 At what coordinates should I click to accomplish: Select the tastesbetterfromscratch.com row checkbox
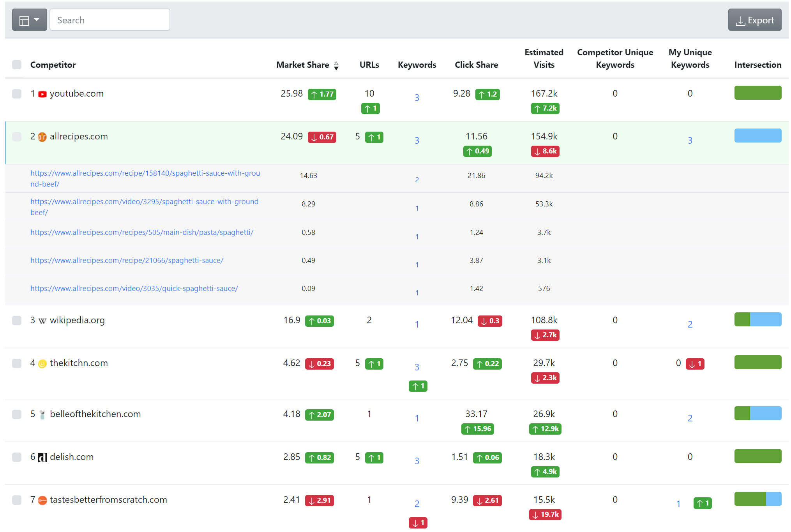[17, 500]
